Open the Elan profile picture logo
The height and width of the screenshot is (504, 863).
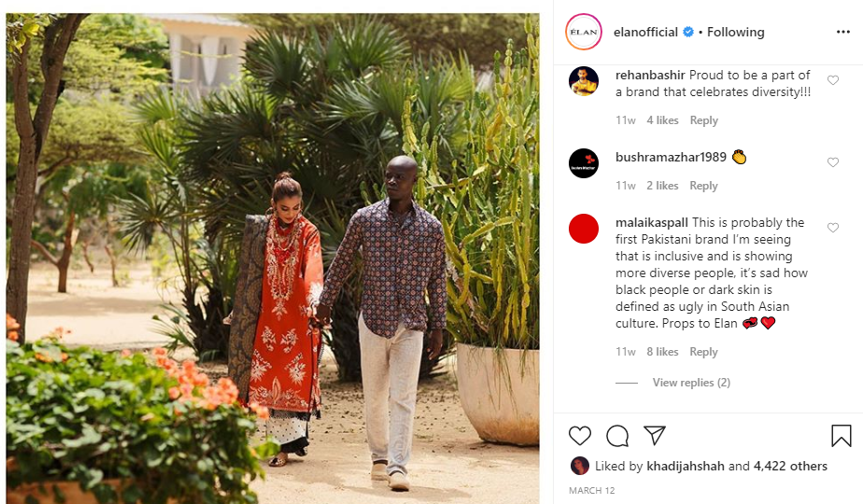[x=584, y=32]
